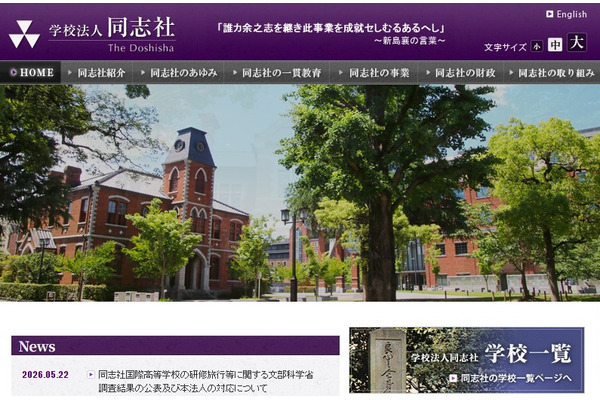Click the 文字サイズ label
The image size is (600, 400).
[505, 47]
